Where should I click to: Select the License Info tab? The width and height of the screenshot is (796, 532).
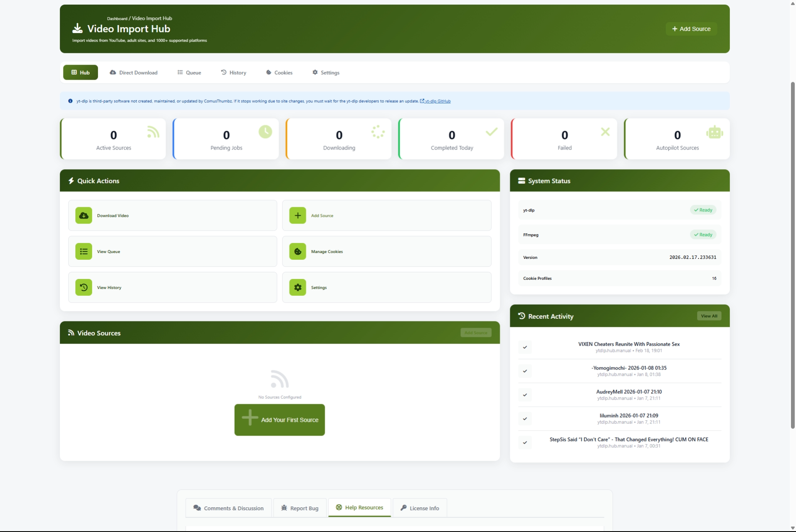419,508
